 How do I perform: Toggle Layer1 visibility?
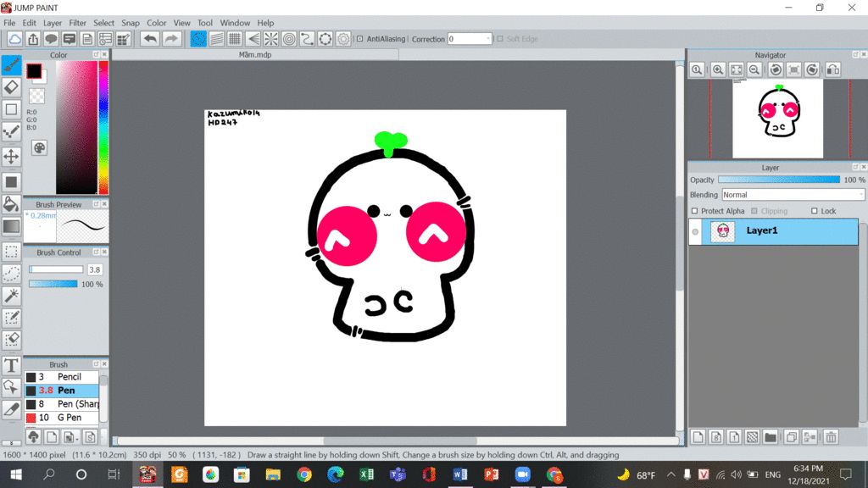coord(695,232)
